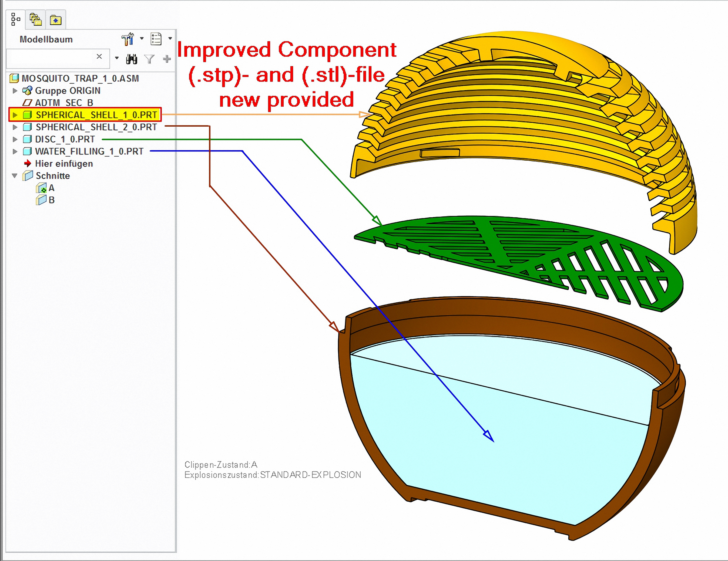Collapse the Schnitte folder
The height and width of the screenshot is (561, 728).
click(15, 175)
